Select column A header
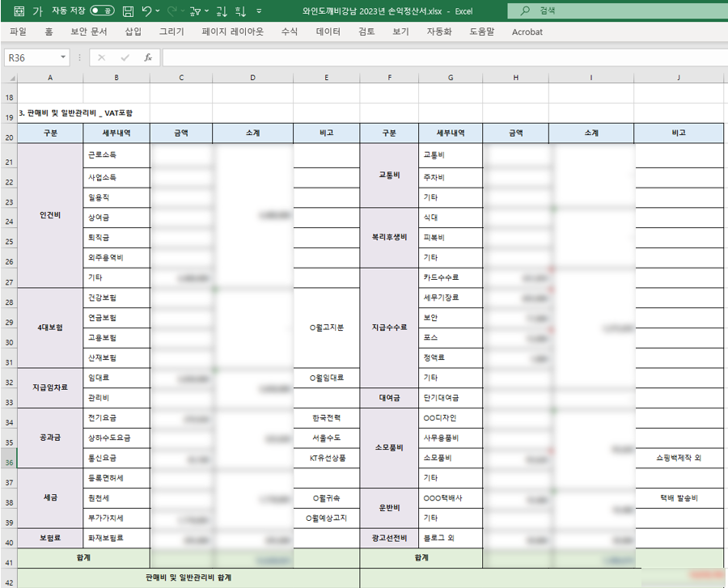This screenshot has width=728, height=588. (50, 78)
